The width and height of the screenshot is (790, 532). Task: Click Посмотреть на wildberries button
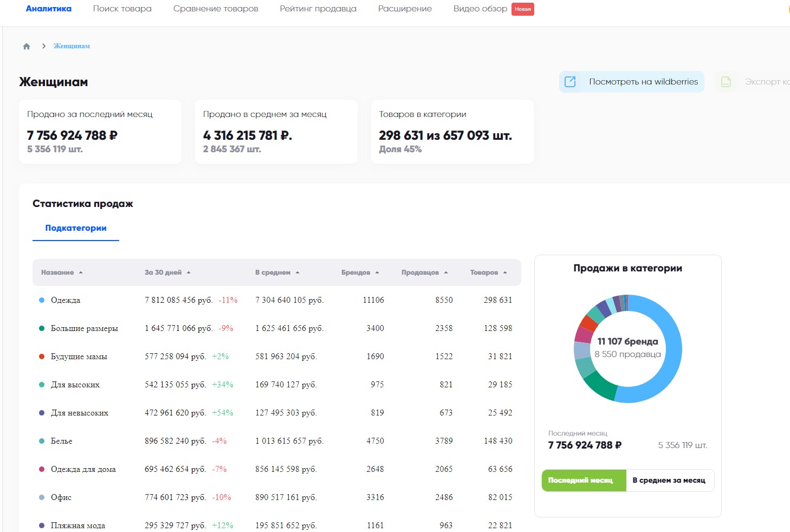click(x=632, y=82)
